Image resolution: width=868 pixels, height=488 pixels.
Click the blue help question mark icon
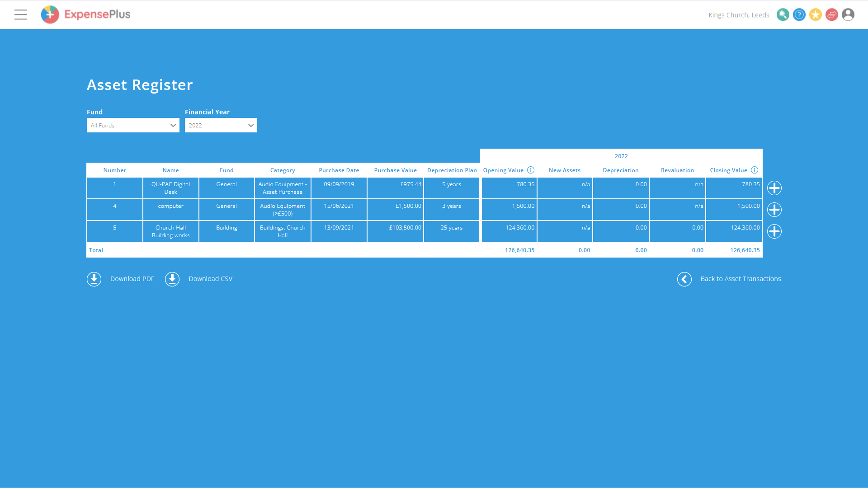click(x=799, y=14)
